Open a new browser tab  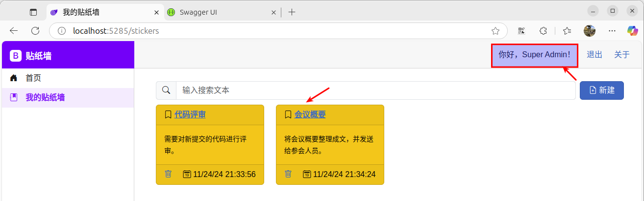(292, 12)
